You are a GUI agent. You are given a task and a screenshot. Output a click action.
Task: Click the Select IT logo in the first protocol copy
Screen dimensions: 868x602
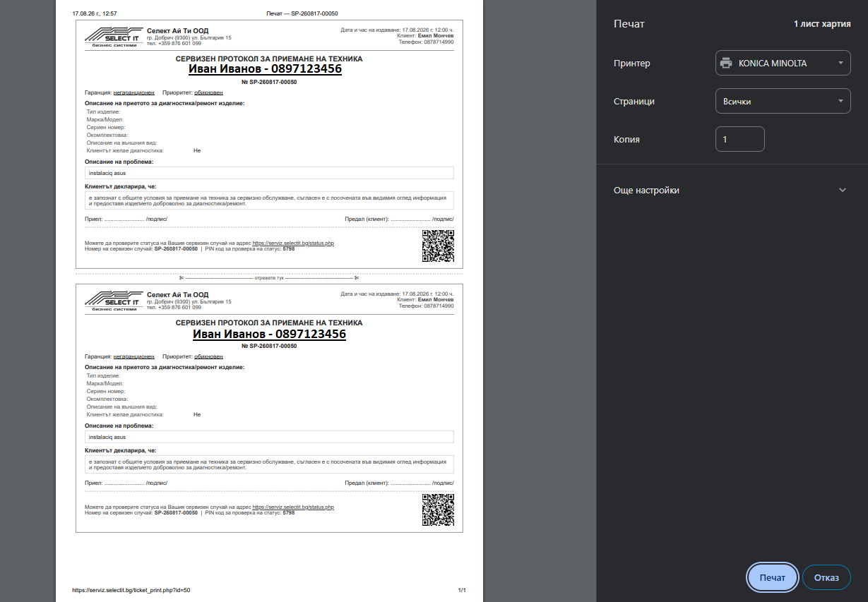(x=112, y=37)
